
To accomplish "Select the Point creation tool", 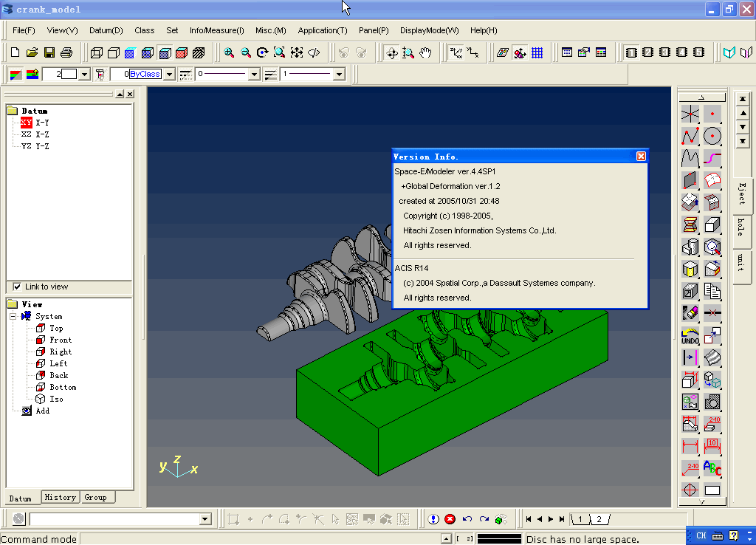I will 712,114.
